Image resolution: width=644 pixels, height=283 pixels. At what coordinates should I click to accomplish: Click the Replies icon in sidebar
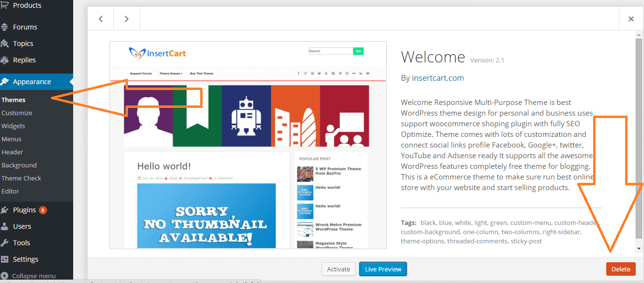5,60
